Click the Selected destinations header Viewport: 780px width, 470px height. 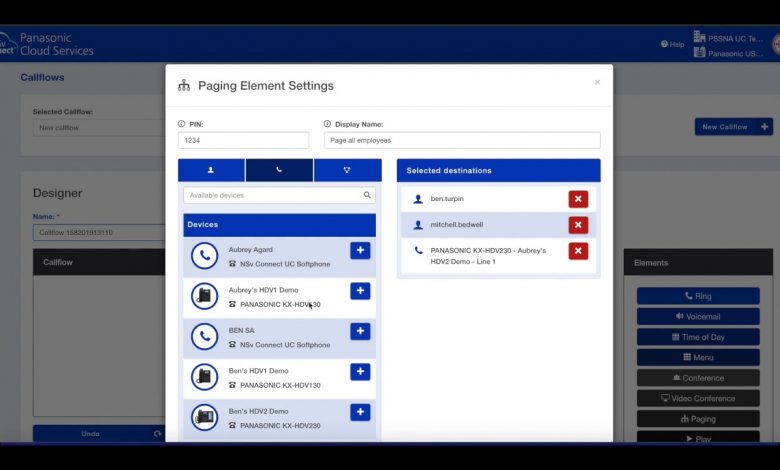[498, 170]
